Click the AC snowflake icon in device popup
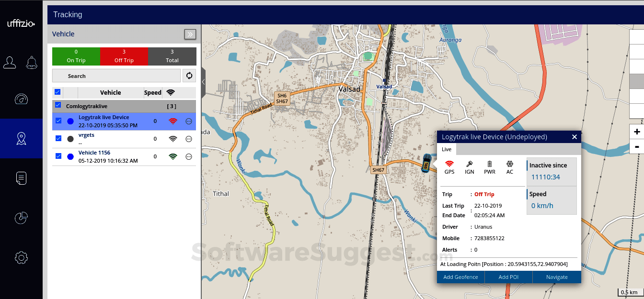Screen dimensions: 644x299 (509, 163)
